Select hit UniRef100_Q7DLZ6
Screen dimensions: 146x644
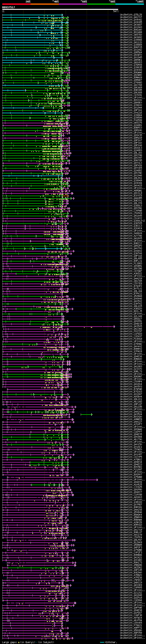pyautogui.click(x=131, y=15)
